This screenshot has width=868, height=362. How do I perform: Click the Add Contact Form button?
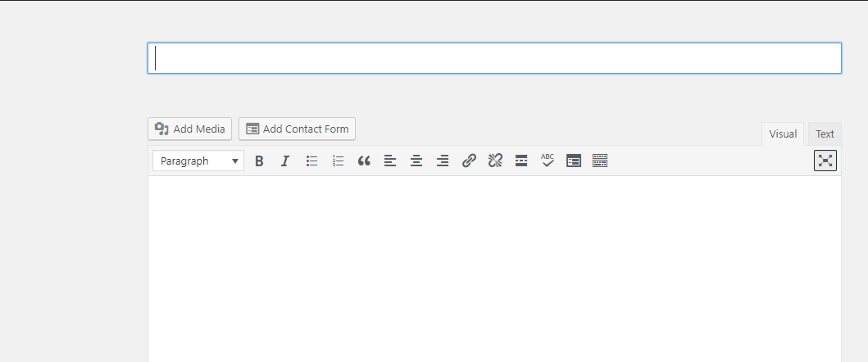click(297, 129)
